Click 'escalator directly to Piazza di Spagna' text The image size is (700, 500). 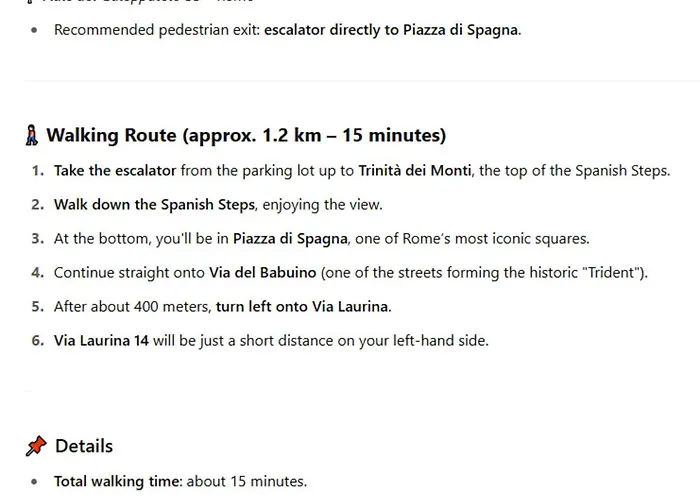(x=391, y=30)
